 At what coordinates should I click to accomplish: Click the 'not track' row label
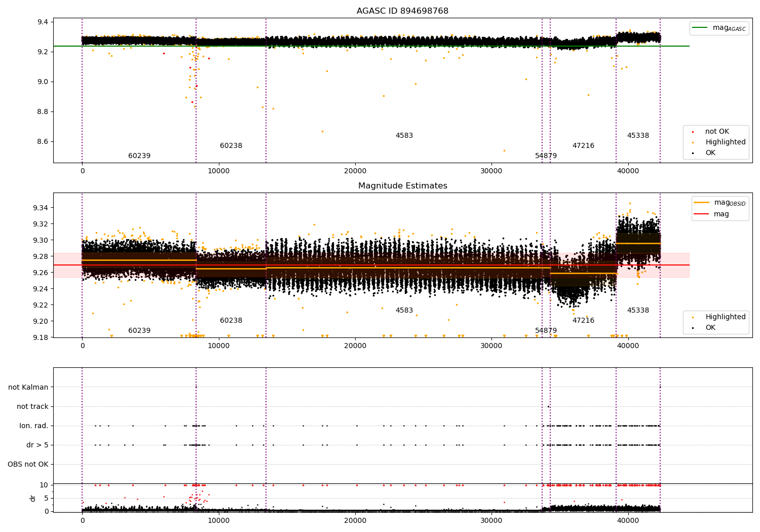[x=32, y=406]
